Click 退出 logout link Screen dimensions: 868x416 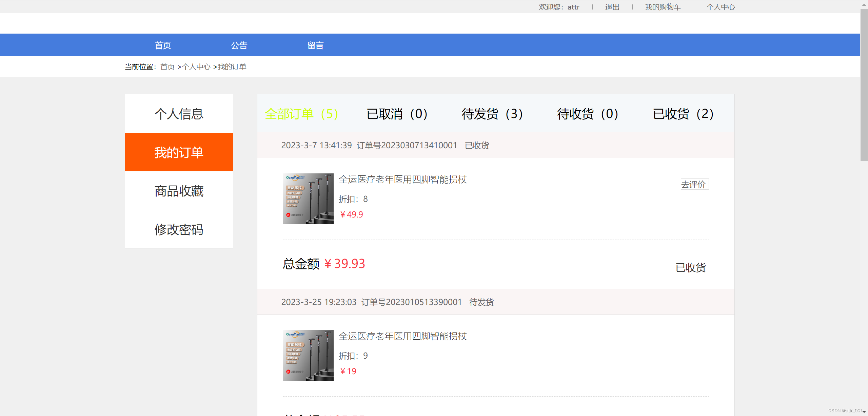point(612,7)
